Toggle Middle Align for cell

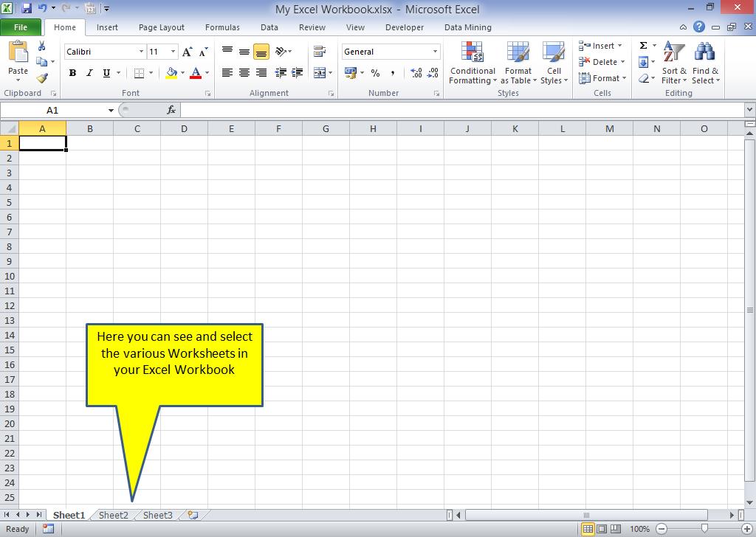[244, 51]
